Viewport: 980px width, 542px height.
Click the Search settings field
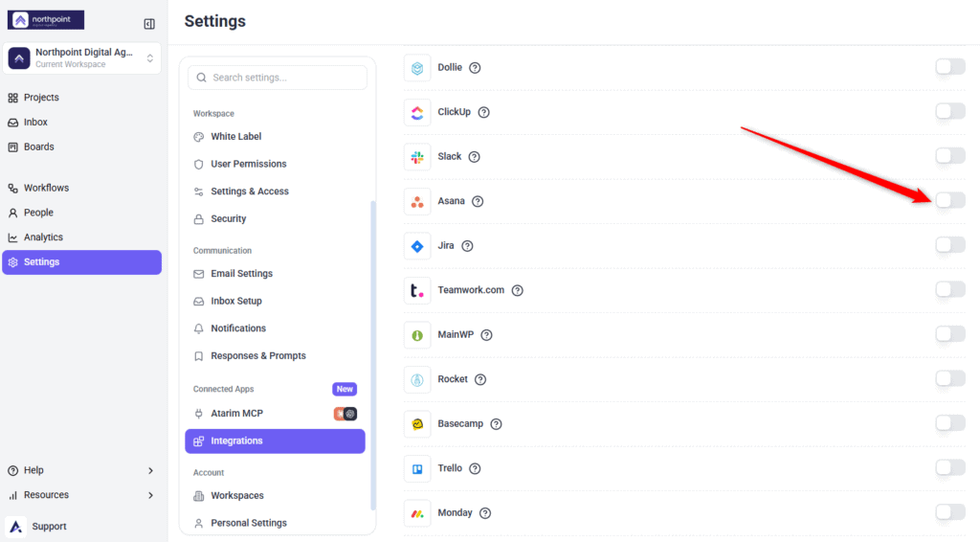pos(278,78)
